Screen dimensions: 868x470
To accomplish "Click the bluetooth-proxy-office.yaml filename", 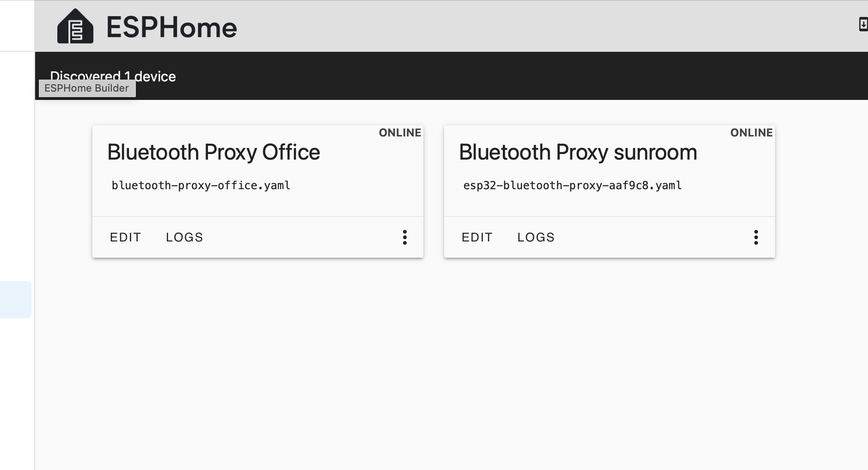I will pyautogui.click(x=201, y=186).
